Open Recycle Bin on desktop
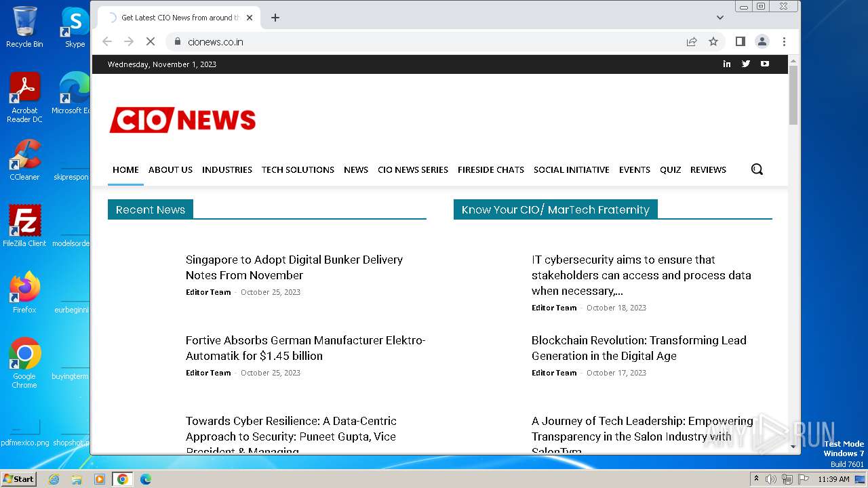The image size is (868, 488). [x=24, y=27]
